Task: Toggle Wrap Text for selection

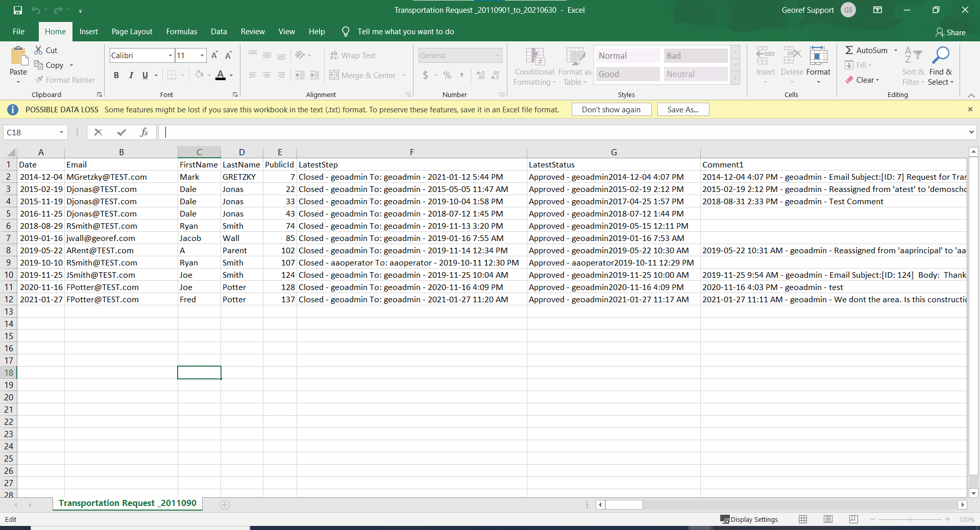Action: click(353, 55)
